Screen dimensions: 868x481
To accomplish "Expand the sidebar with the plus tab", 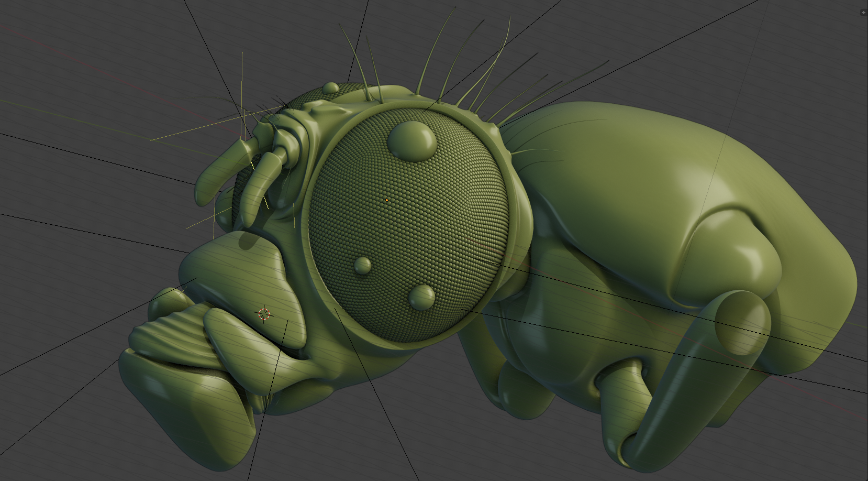I will point(863,13).
